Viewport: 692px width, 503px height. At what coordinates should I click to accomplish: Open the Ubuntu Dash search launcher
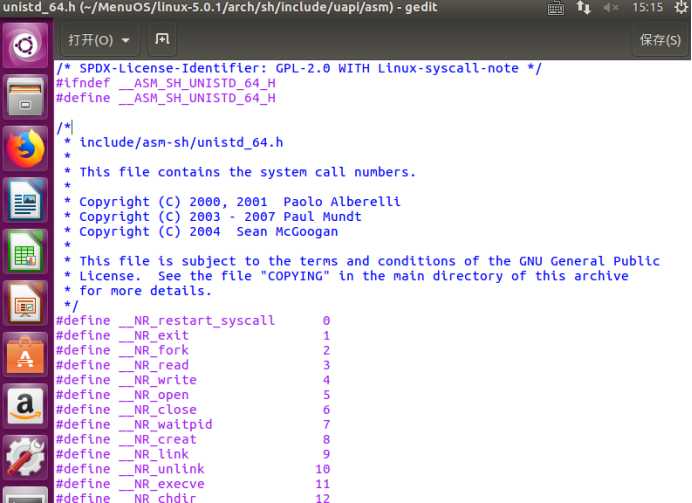pyautogui.click(x=25, y=45)
